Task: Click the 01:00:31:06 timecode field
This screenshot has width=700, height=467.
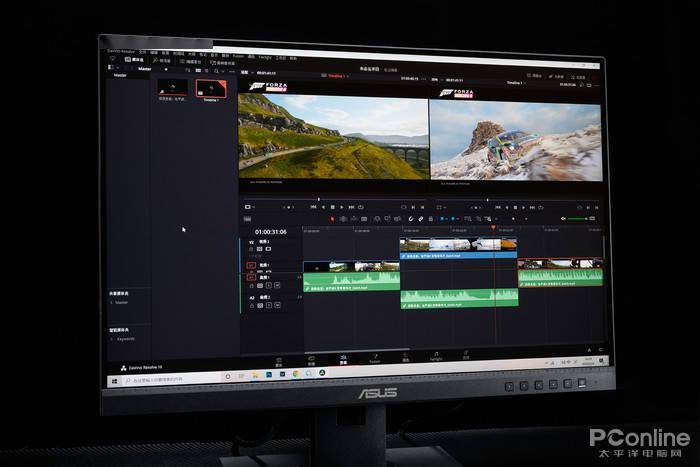Action: (271, 232)
